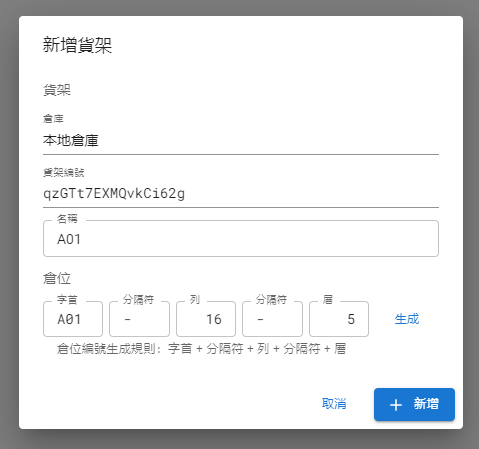Image resolution: width=479 pixels, height=449 pixels.
Task: Confirm with the blue 新增 button
Action: (x=414, y=404)
